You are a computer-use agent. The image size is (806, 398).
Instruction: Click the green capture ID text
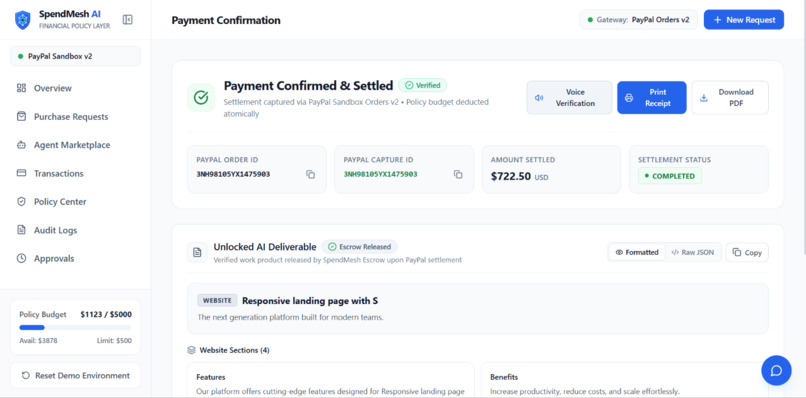tap(380, 174)
